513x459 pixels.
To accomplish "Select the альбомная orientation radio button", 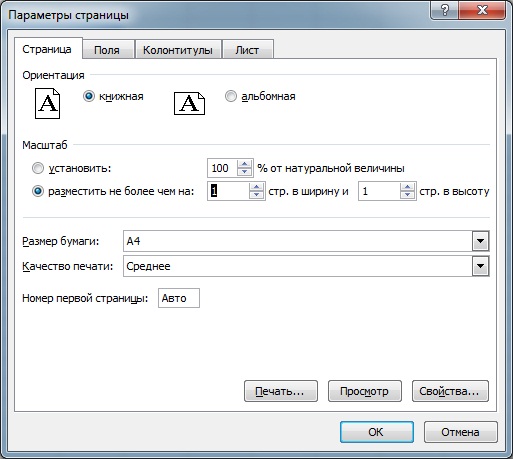I will pyautogui.click(x=231, y=96).
